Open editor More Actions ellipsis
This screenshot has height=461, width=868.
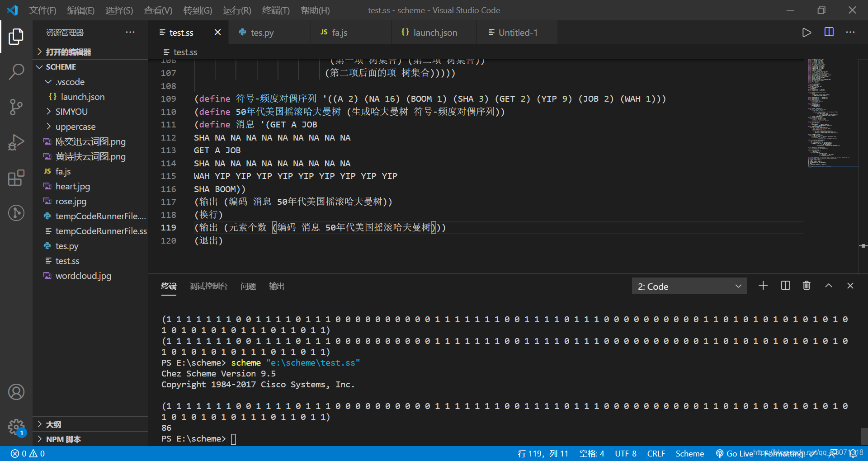pyautogui.click(x=850, y=32)
